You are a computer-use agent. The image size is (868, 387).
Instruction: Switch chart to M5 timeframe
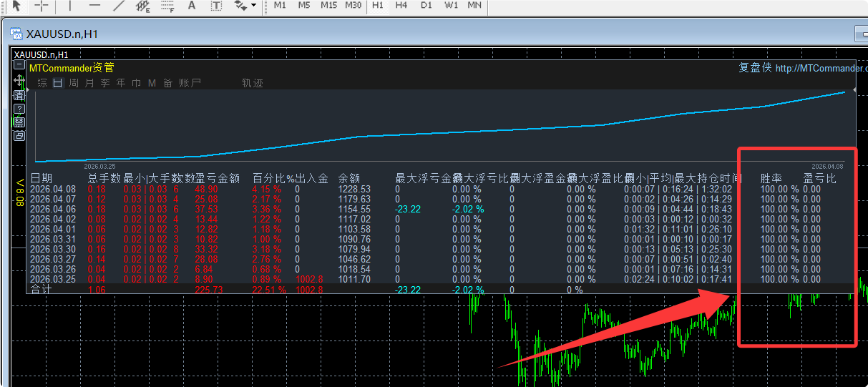[304, 5]
